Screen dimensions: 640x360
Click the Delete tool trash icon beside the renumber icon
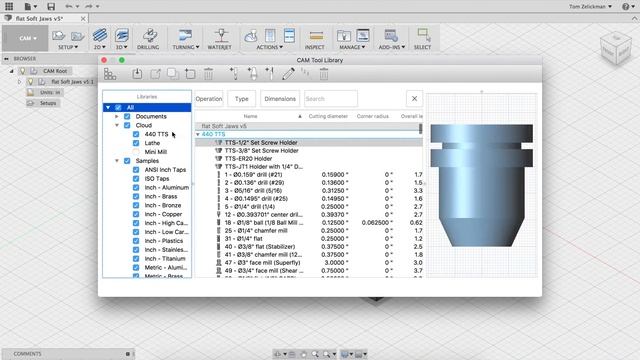coord(324,74)
